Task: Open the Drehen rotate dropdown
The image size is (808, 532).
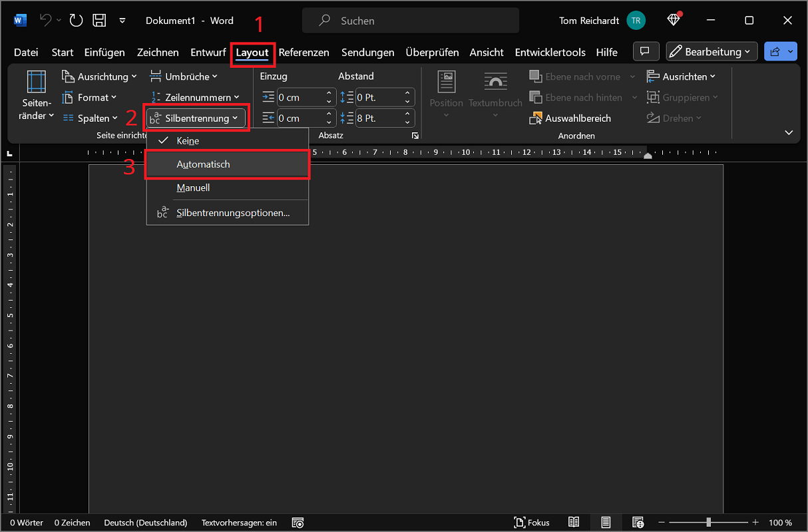Action: (x=674, y=118)
